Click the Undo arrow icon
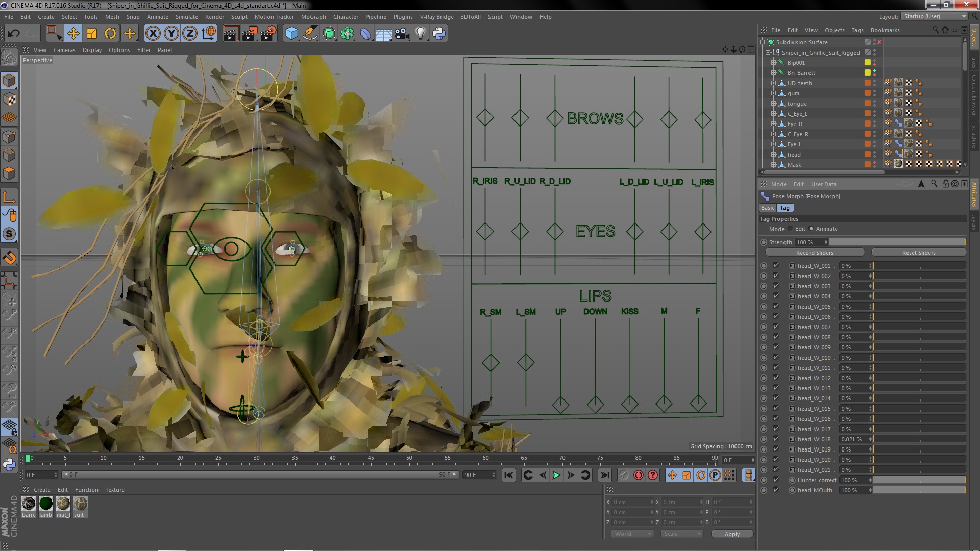This screenshot has height=551, width=980. pos(14,34)
